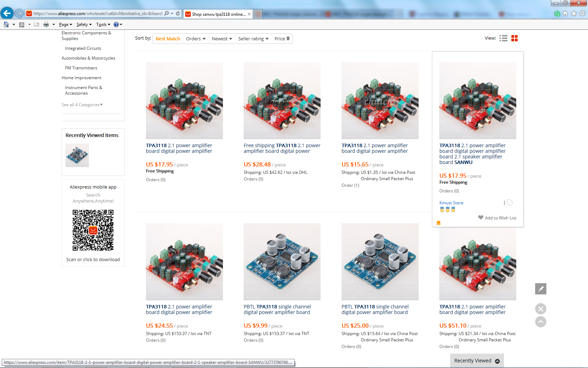Click 'Order (1)' under the US $15.65 item

(x=350, y=185)
